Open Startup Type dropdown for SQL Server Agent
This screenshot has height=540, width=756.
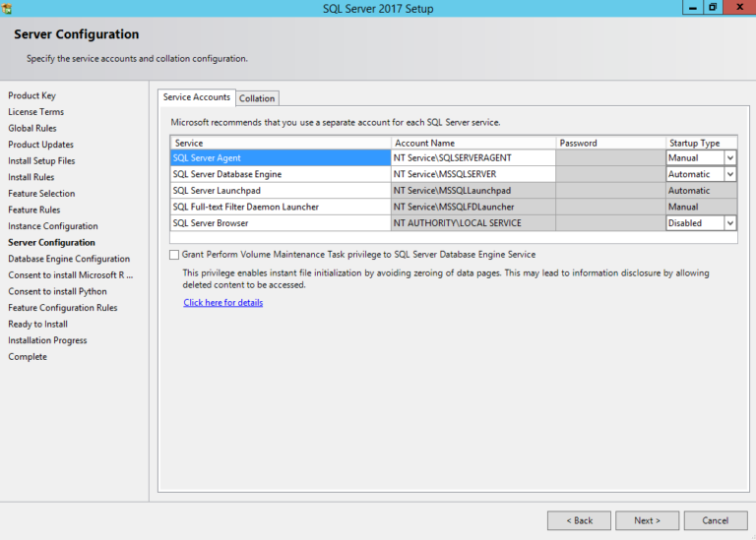pos(730,158)
